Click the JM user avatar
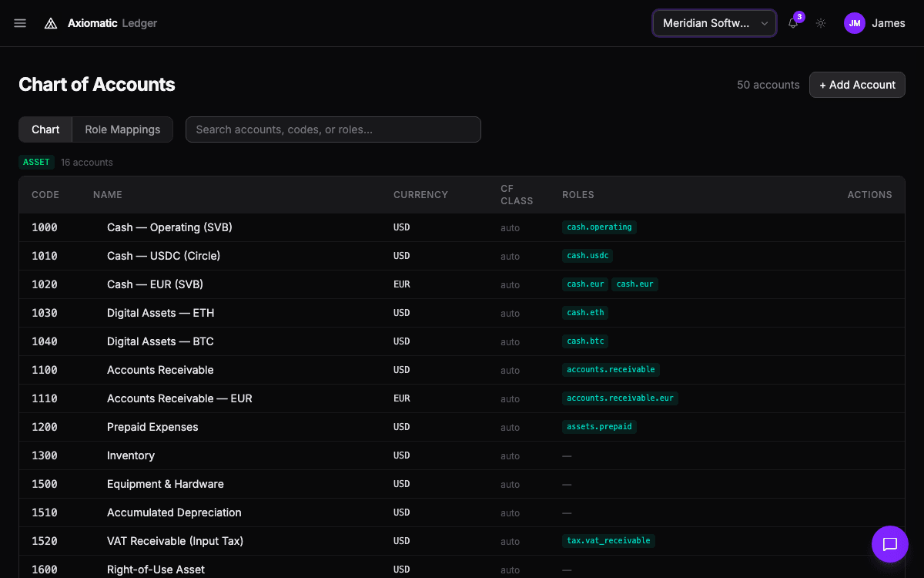The image size is (924, 578). click(854, 23)
